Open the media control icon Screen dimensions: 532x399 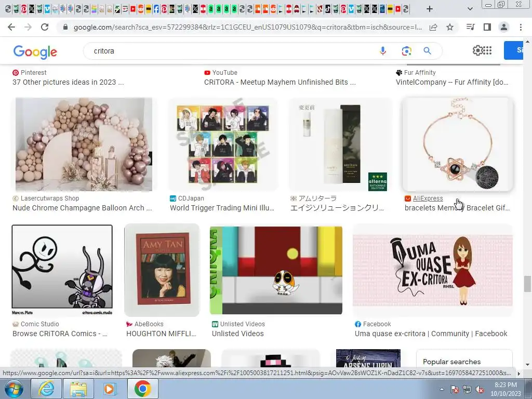[x=470, y=27]
